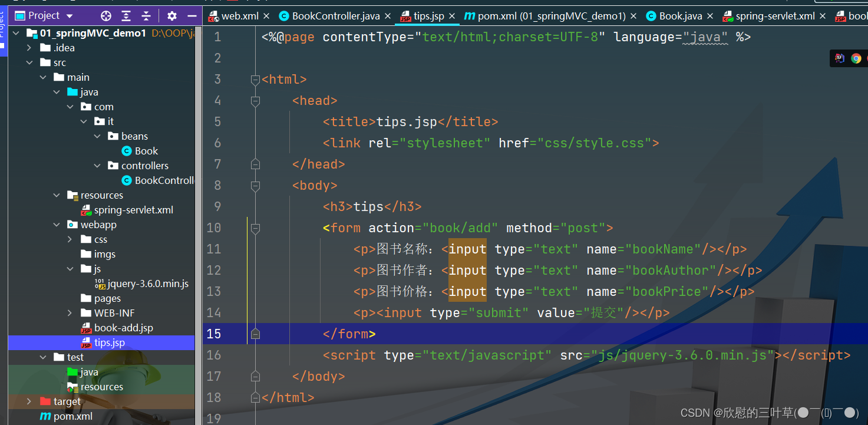This screenshot has height=425, width=868.
Task: Click "bookAuthor" attribute value in code
Action: [x=671, y=270]
